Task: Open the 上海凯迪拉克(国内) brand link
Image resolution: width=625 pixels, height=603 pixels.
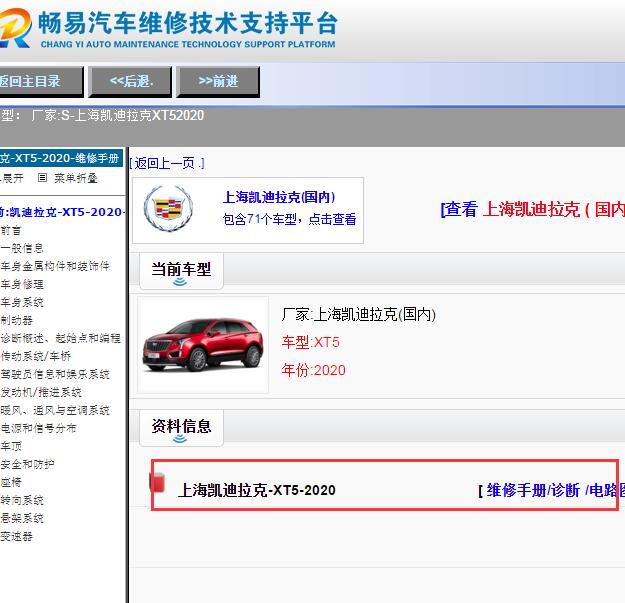Action: click(279, 197)
